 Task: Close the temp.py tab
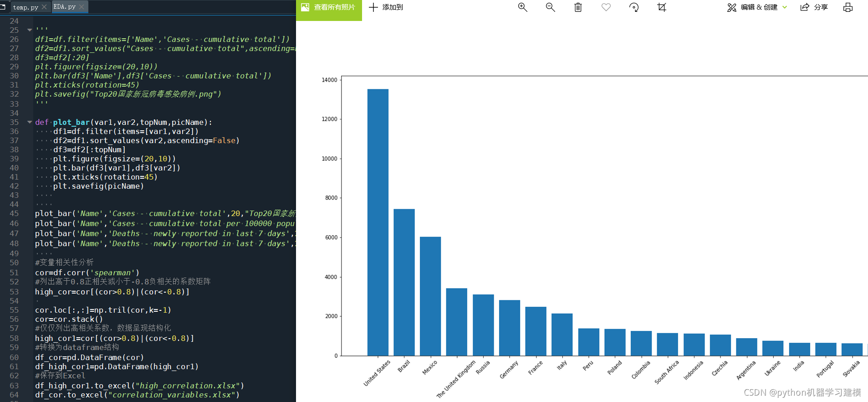coord(44,7)
